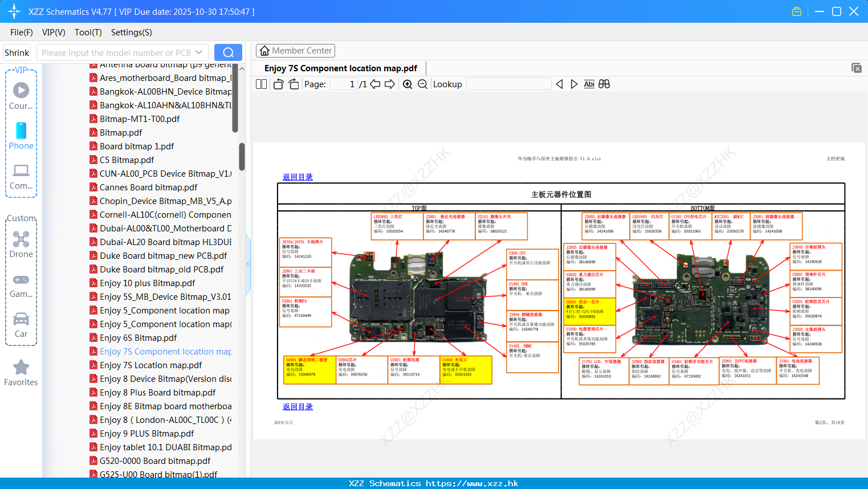Click the blue search button
Image resolution: width=868 pixels, height=489 pixels.
click(228, 52)
